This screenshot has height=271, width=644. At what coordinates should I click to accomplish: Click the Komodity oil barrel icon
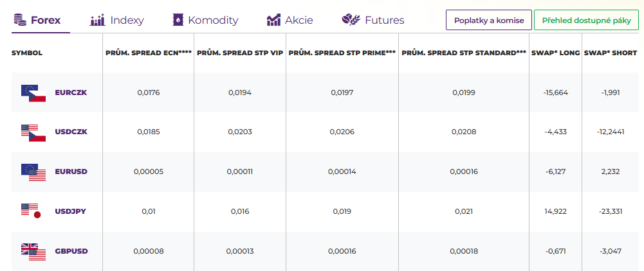pos(178,20)
